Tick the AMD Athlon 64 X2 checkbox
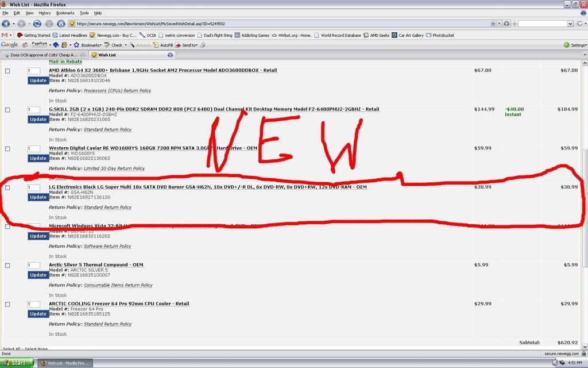 click(x=7, y=71)
